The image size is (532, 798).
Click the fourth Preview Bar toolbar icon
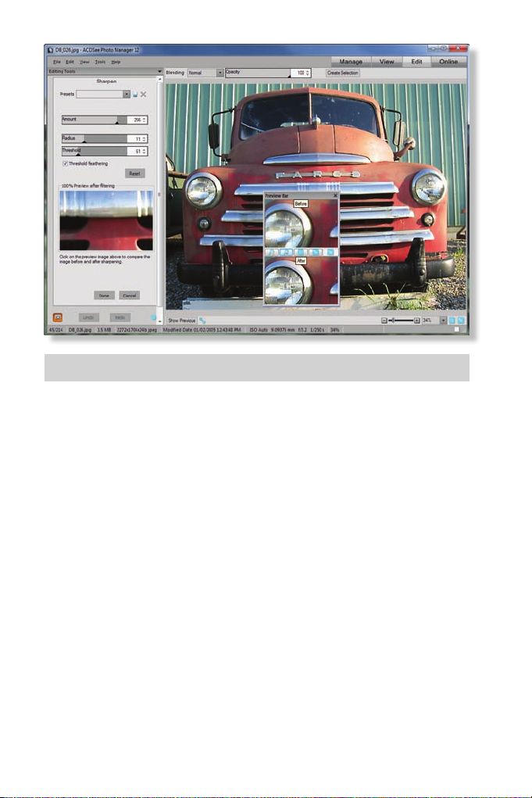coord(316,252)
